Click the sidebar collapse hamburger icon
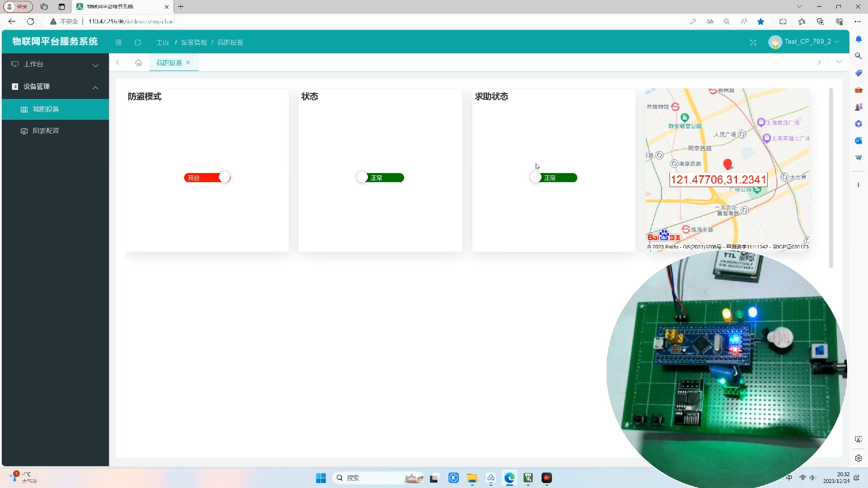This screenshot has height=488, width=868. [118, 42]
